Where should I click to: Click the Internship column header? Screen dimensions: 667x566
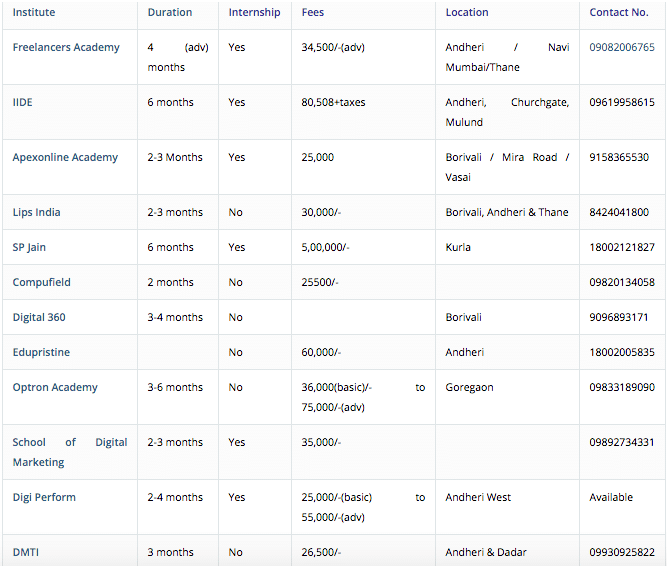pyautogui.click(x=254, y=13)
